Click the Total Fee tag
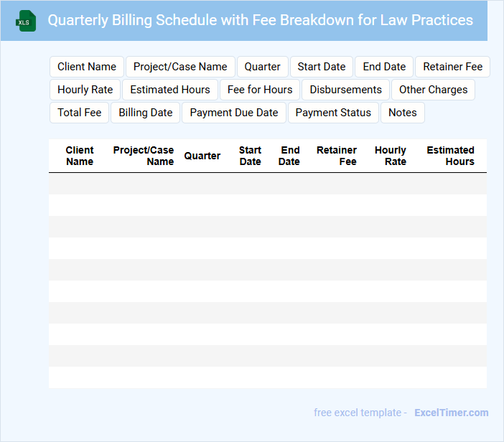504x442 pixels. [80, 113]
